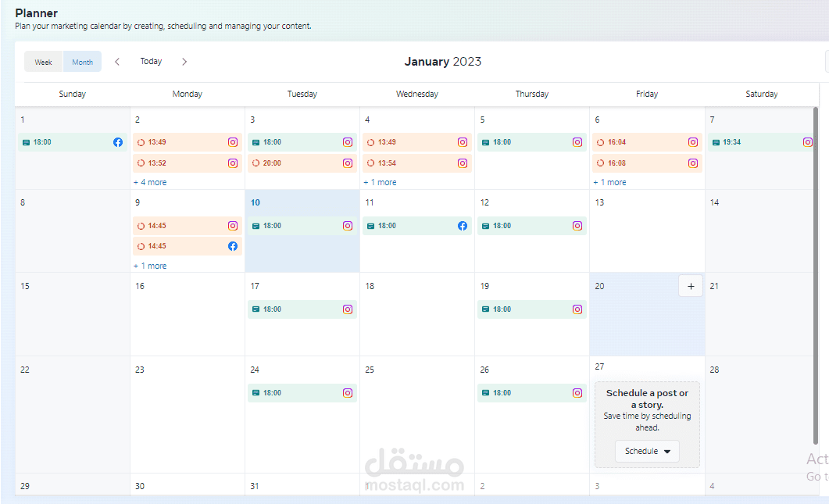Expand '+ 1 more' on January 6
The height and width of the screenshot is (504, 829).
point(609,182)
